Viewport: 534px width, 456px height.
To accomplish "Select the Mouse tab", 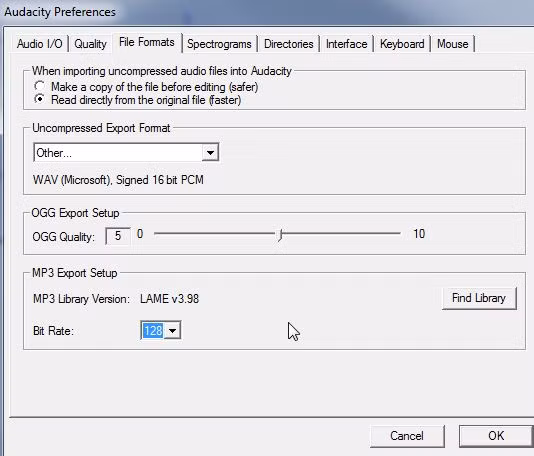I will 453,44.
